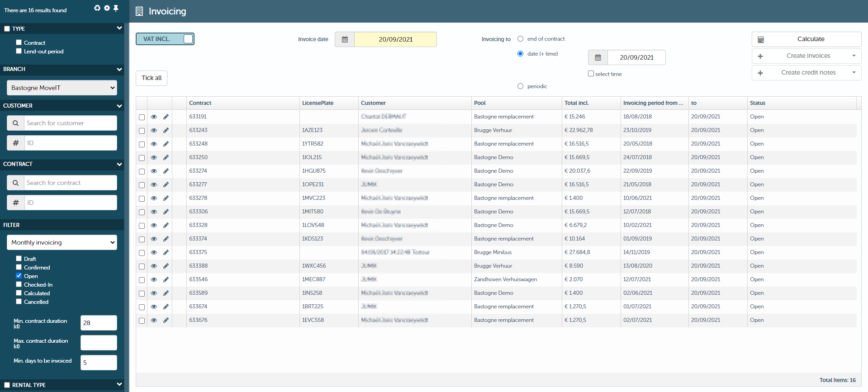Open the Invoice date calendar picker
Viewport: 868px width, 392px height.
coord(345,39)
